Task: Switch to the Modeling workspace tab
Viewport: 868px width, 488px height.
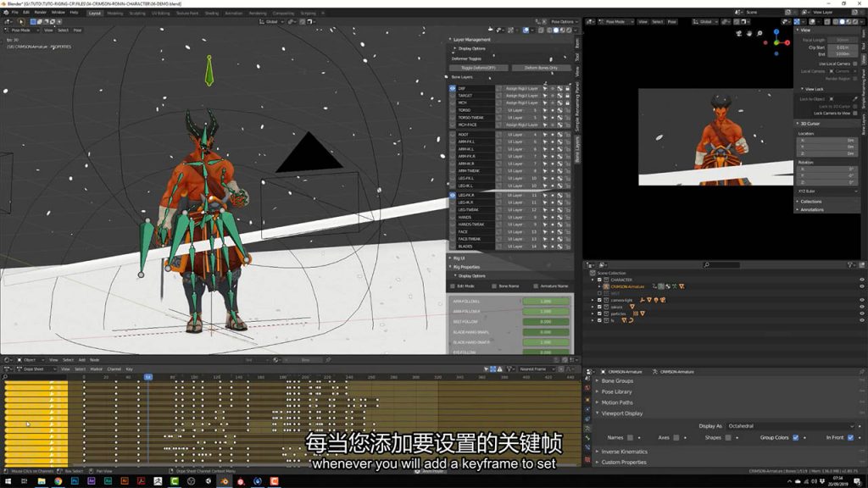Action: [x=115, y=13]
